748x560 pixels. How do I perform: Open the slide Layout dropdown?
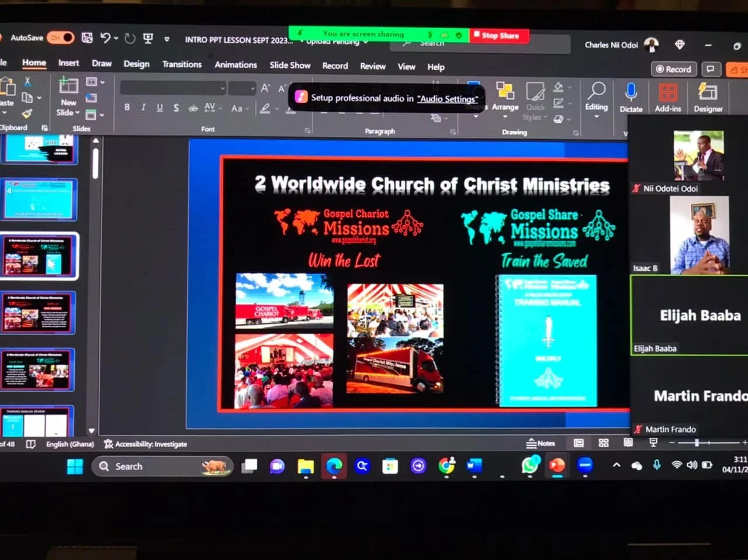95,82
